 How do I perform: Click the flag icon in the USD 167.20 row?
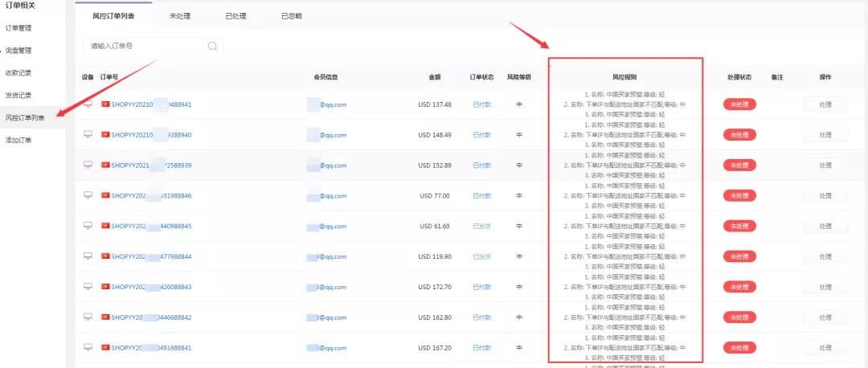point(105,348)
